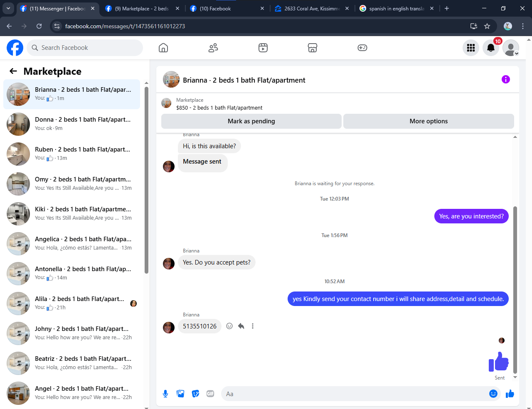
Task: Click the back arrow beside Marketplace
Action: [x=13, y=71]
